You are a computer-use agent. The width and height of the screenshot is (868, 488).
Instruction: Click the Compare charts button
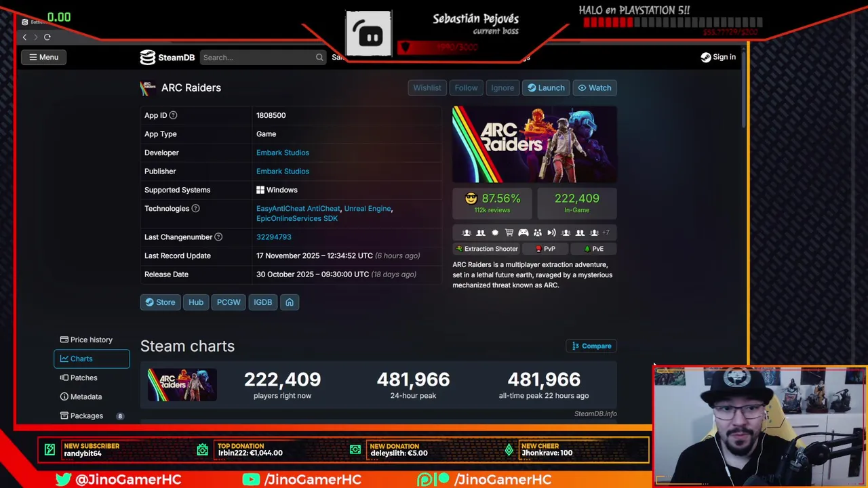pos(591,346)
